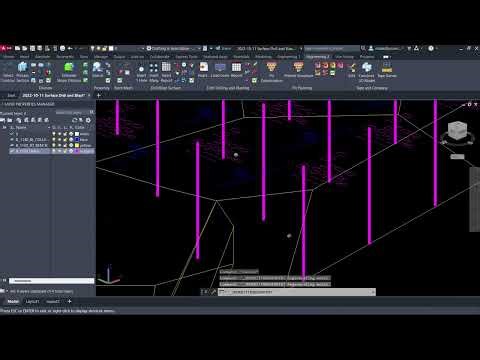Image resolution: width=480 pixels, height=360 pixels.
Task: Expand the Tape and Compass panel title
Action: 372,88
